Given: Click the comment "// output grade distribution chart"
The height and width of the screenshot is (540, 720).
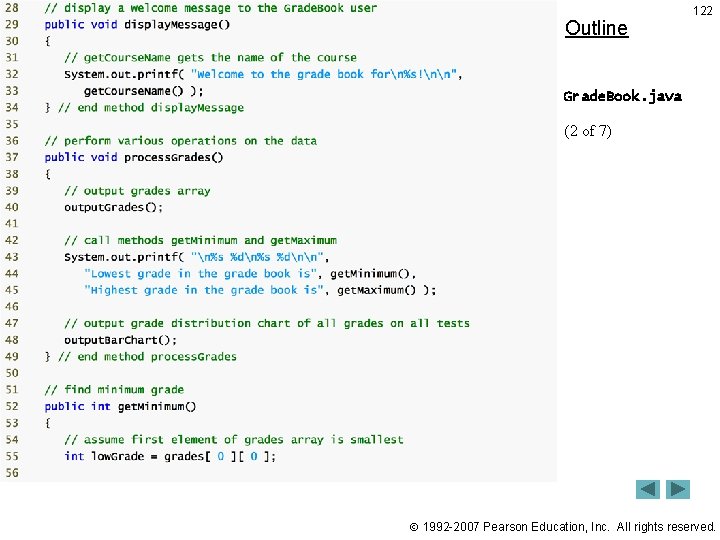Looking at the screenshot, I should click(x=267, y=323).
